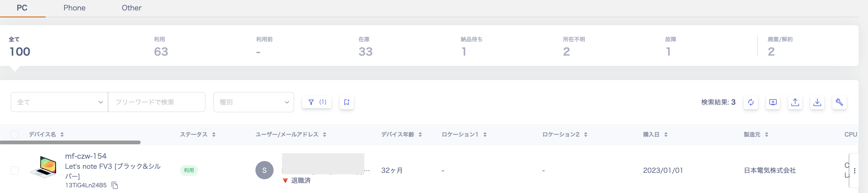Switch to the Phone tab
Image resolution: width=868 pixels, height=193 pixels.
tap(75, 8)
